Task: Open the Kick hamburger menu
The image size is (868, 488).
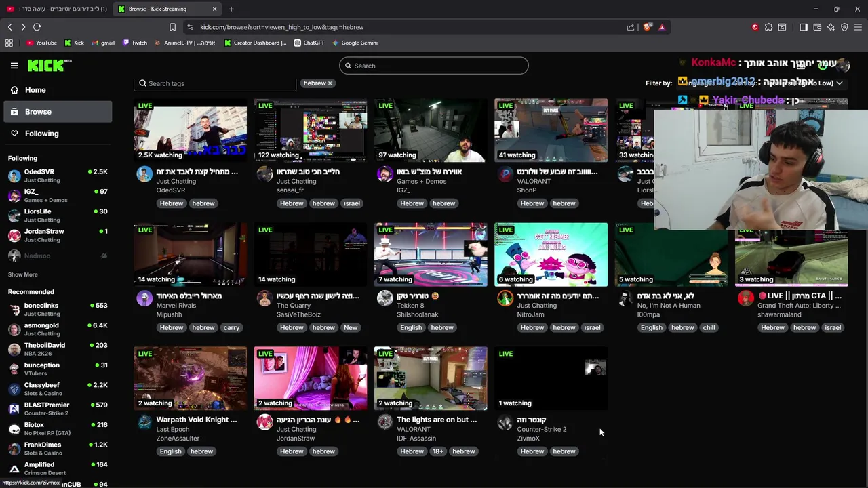Action: point(14,66)
